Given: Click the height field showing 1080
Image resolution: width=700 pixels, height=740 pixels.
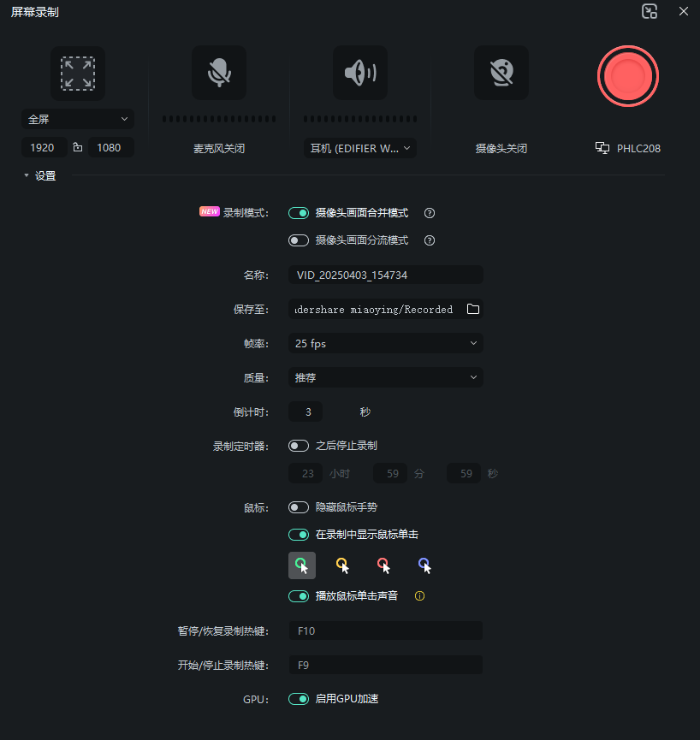Looking at the screenshot, I should [x=111, y=148].
